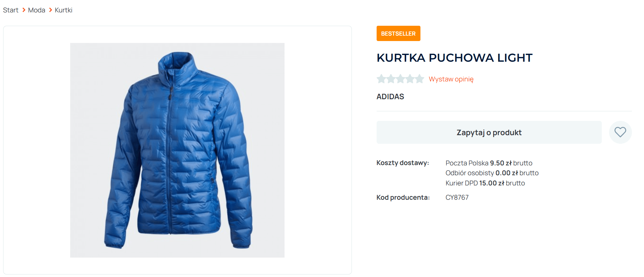
Task: Click the fourth rating star
Action: pyautogui.click(x=410, y=79)
